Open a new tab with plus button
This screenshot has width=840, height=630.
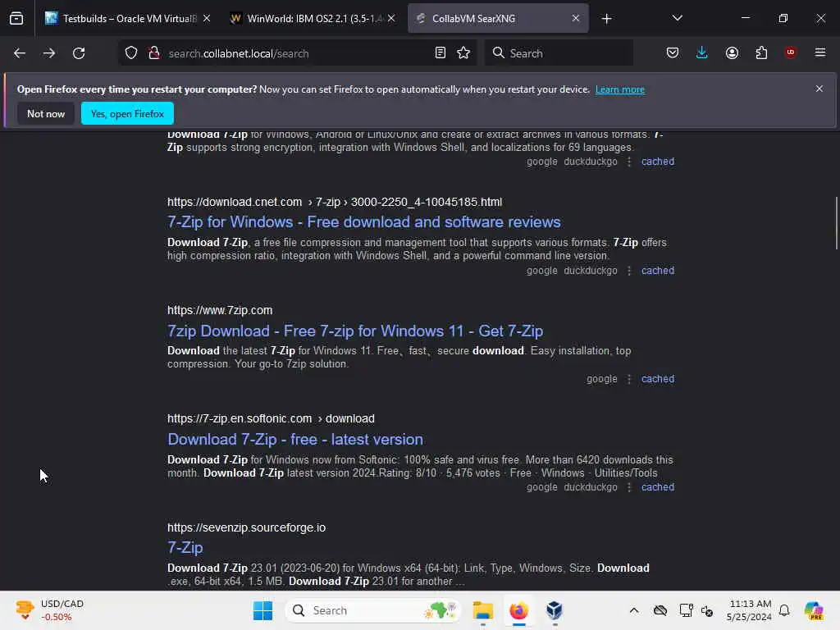[606, 19]
